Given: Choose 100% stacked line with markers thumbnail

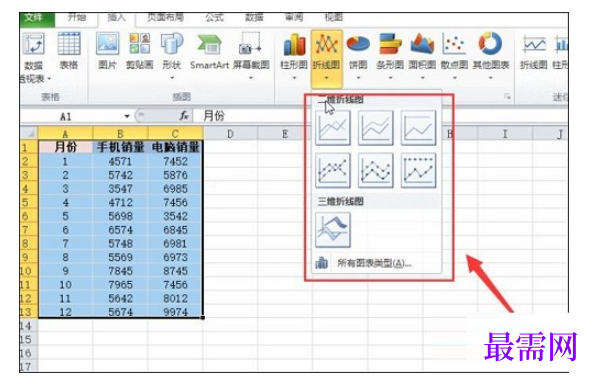Looking at the screenshot, I should tap(418, 170).
